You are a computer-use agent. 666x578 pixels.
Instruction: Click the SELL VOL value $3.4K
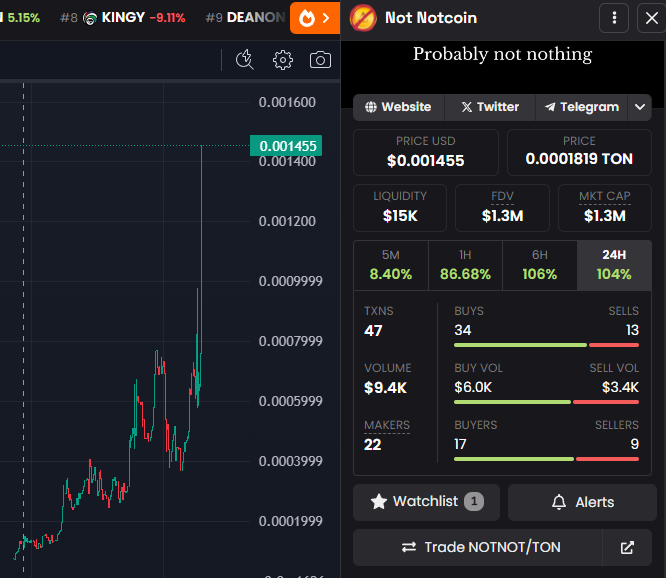620,387
